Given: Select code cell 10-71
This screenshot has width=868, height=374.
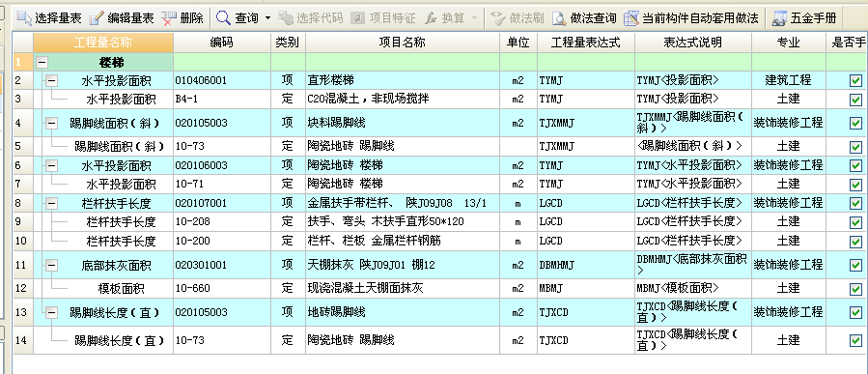Looking at the screenshot, I should (x=222, y=184).
